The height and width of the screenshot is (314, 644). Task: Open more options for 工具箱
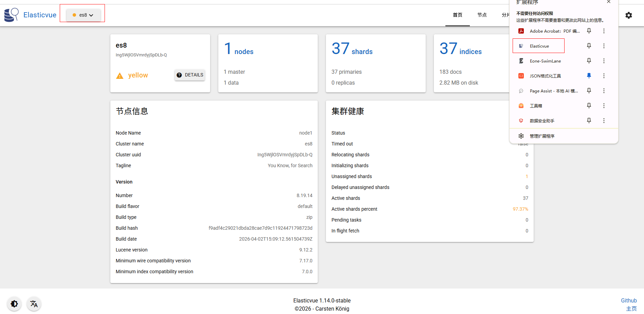pos(604,106)
